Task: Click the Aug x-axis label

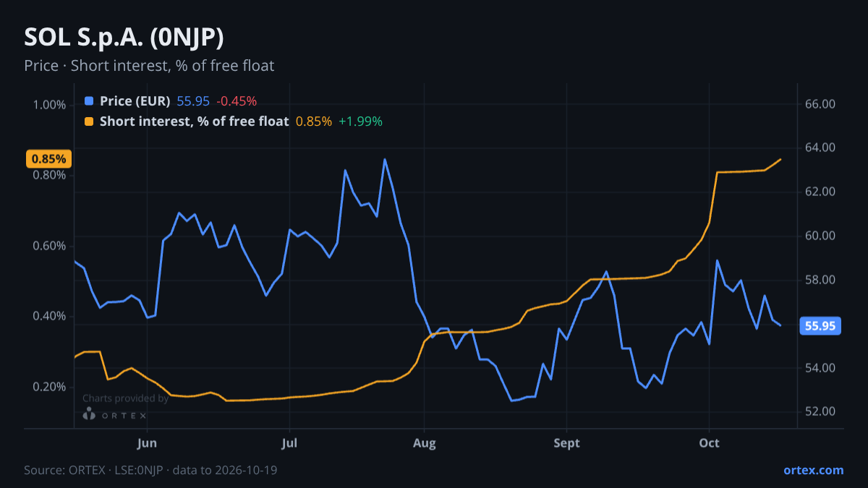Action: click(x=425, y=443)
